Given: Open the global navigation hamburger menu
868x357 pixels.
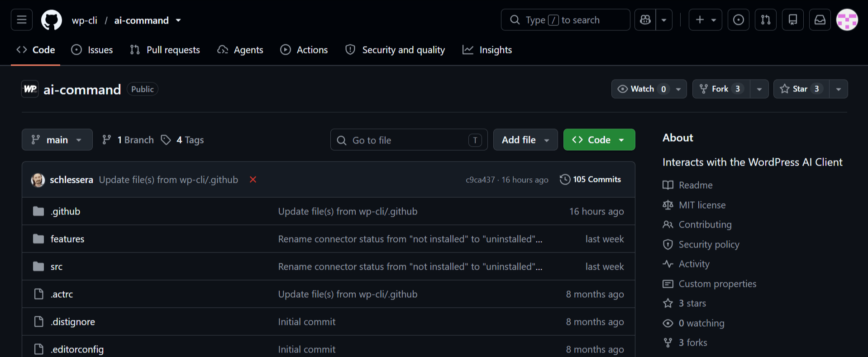Looking at the screenshot, I should click(22, 20).
